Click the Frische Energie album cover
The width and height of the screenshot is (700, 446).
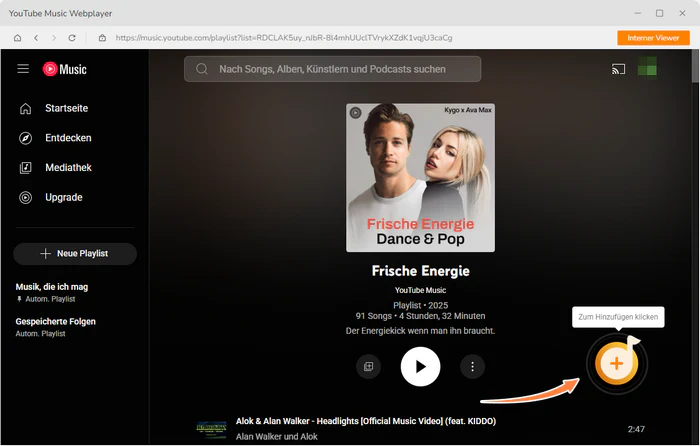pos(420,178)
